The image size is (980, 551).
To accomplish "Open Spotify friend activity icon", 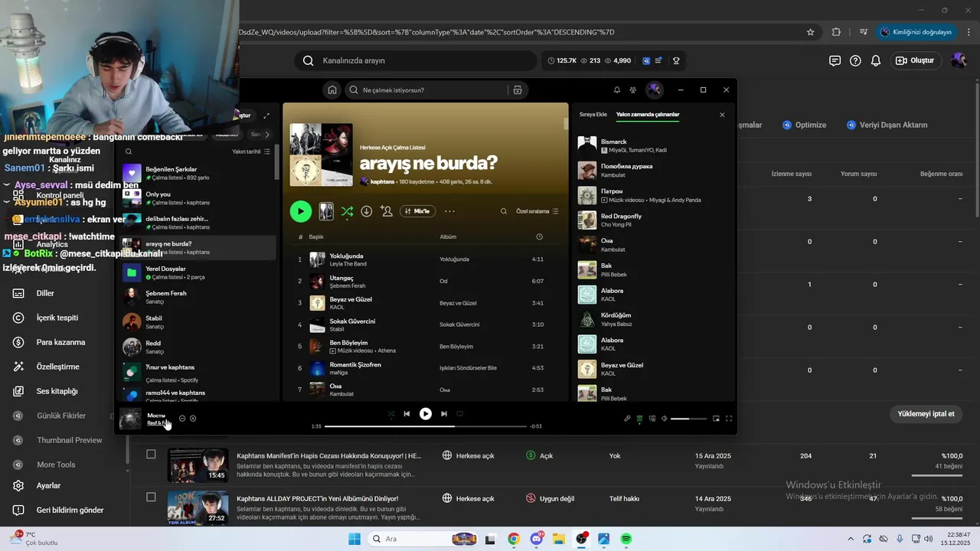I will pos(633,90).
